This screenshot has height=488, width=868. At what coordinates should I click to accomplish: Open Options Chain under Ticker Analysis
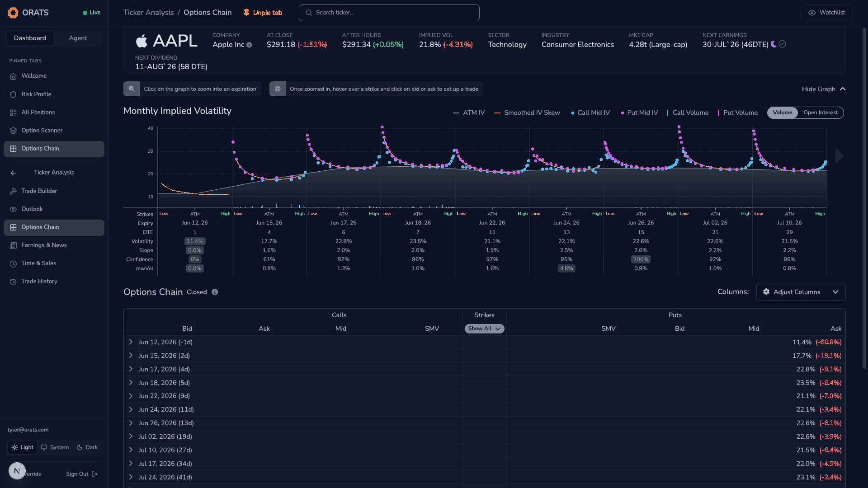click(x=54, y=227)
